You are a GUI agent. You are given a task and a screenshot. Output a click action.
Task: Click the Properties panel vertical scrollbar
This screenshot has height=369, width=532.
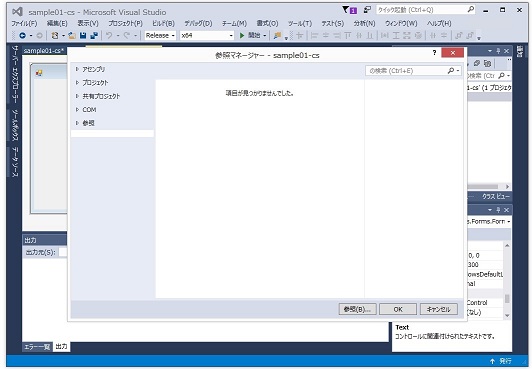tap(507, 280)
